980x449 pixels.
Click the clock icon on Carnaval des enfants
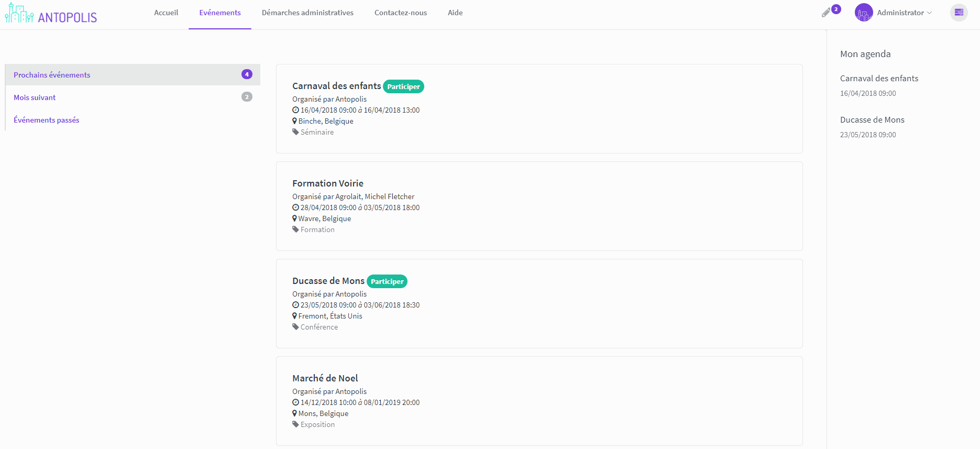pos(295,110)
